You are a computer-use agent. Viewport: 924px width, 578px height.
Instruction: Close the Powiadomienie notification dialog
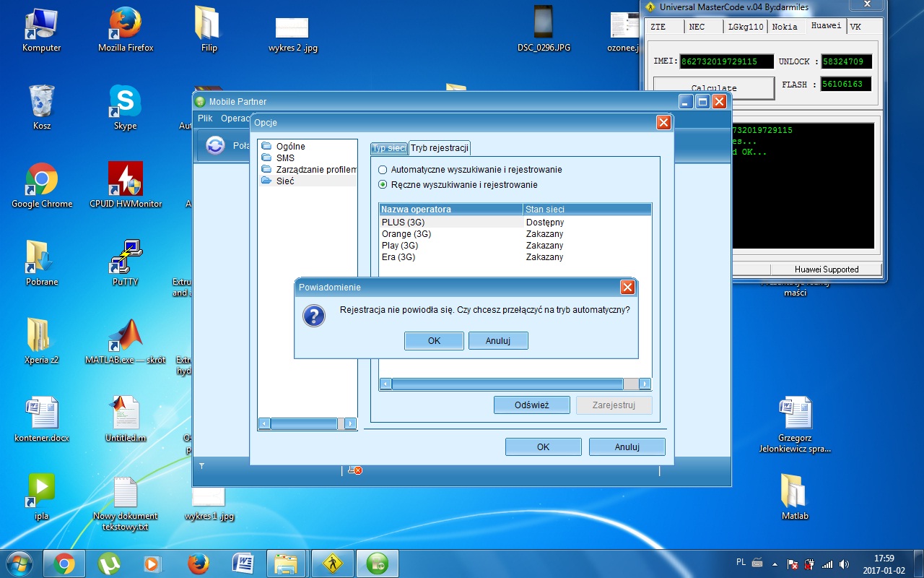point(627,288)
